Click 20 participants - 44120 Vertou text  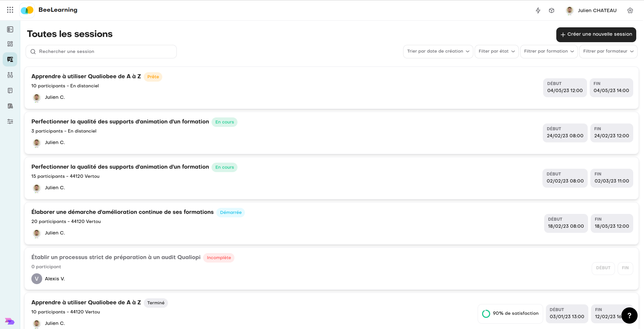pos(66,222)
